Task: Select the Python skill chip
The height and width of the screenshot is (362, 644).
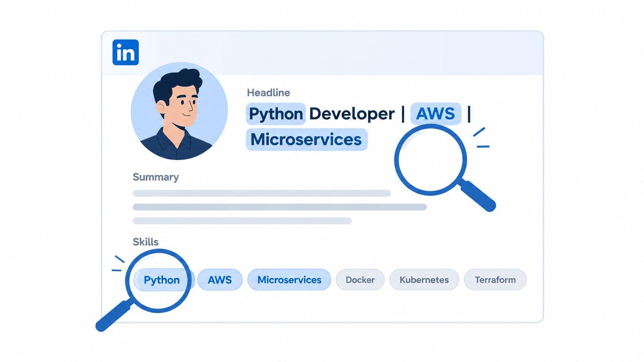Action: click(164, 280)
